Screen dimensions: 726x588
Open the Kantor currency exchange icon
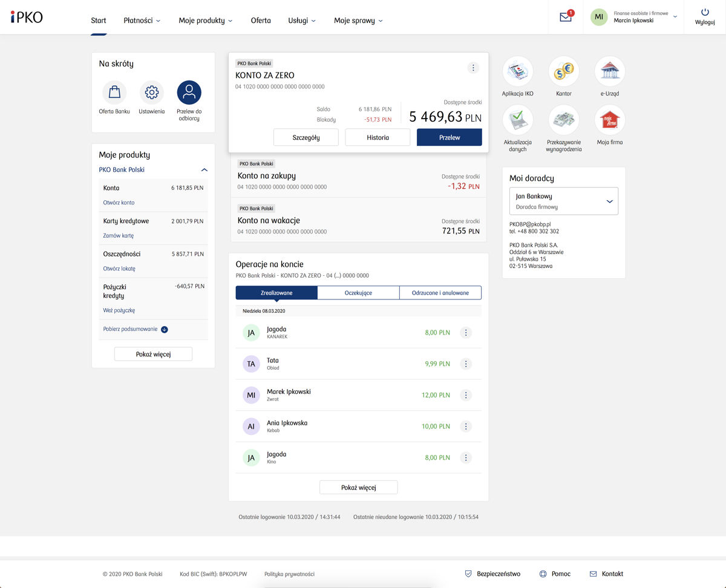click(563, 72)
